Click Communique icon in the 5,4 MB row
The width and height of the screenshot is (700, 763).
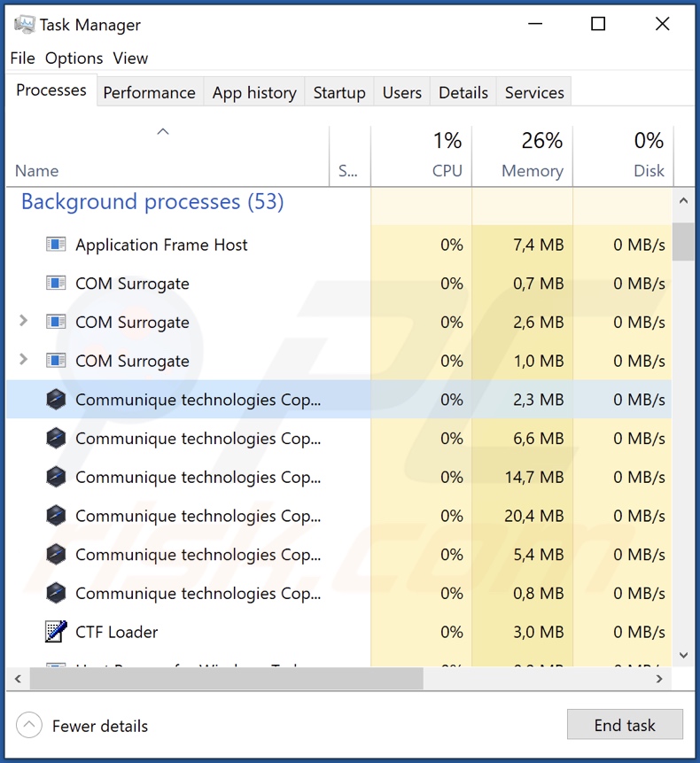(x=56, y=554)
